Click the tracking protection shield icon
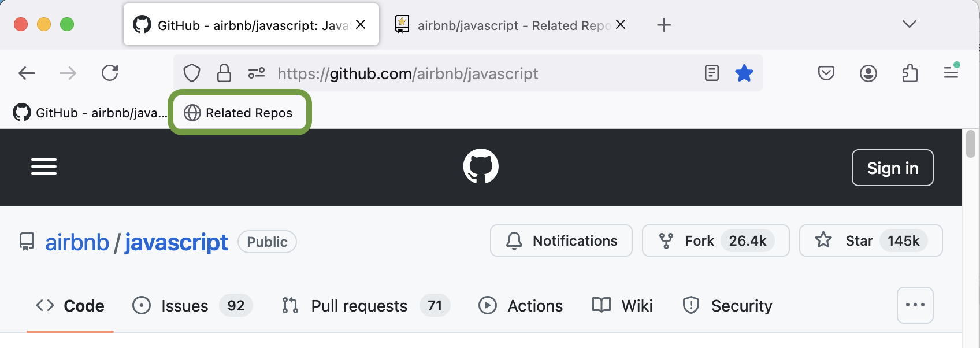Screen dimensions: 980x348 pyautogui.click(x=192, y=73)
